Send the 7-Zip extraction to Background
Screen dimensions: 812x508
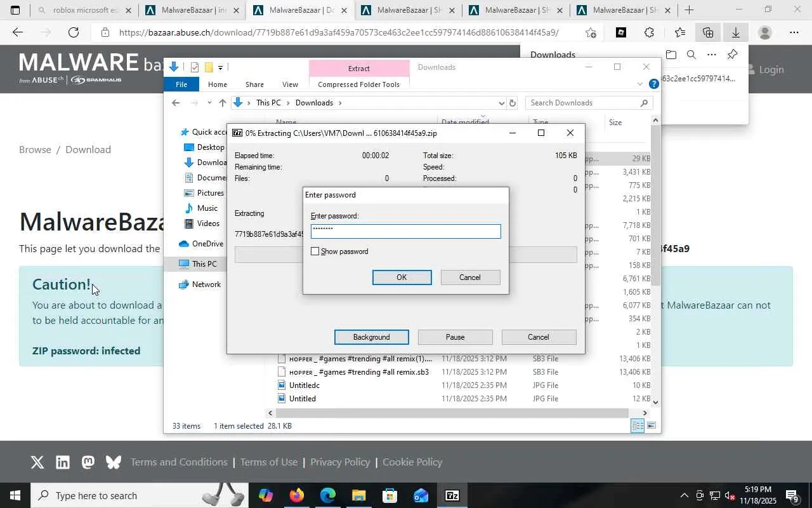(x=371, y=337)
